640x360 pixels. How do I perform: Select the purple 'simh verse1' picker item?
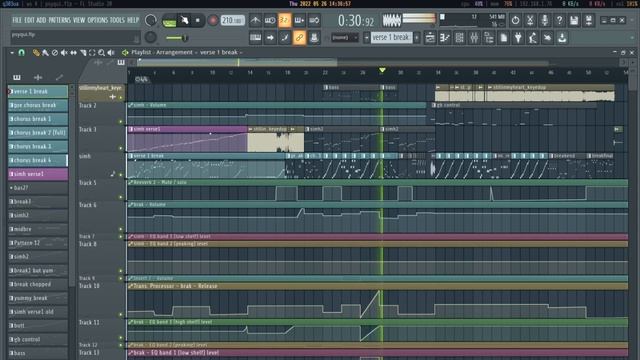pyautogui.click(x=38, y=174)
